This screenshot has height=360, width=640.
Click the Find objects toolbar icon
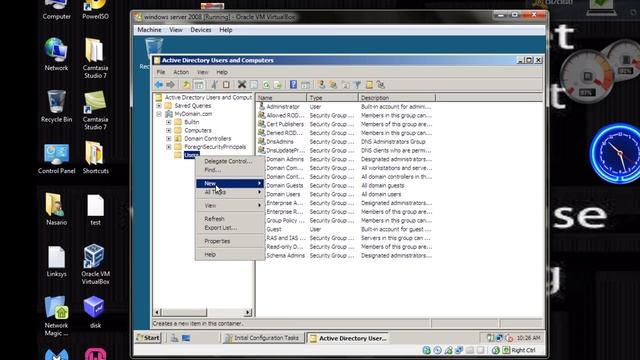click(x=369, y=84)
